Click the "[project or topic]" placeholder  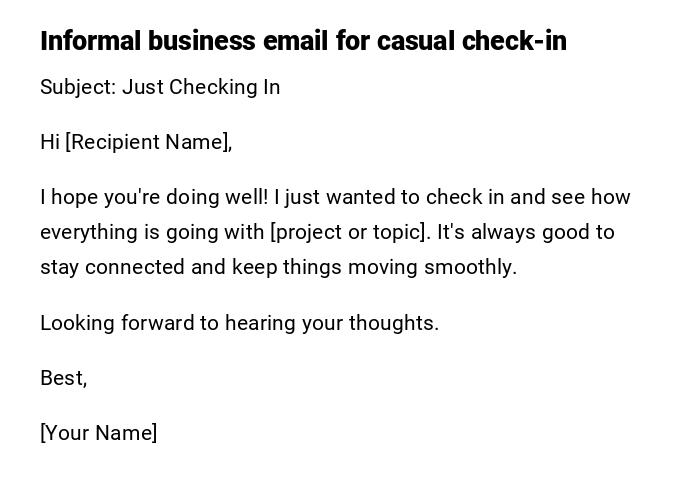click(349, 232)
